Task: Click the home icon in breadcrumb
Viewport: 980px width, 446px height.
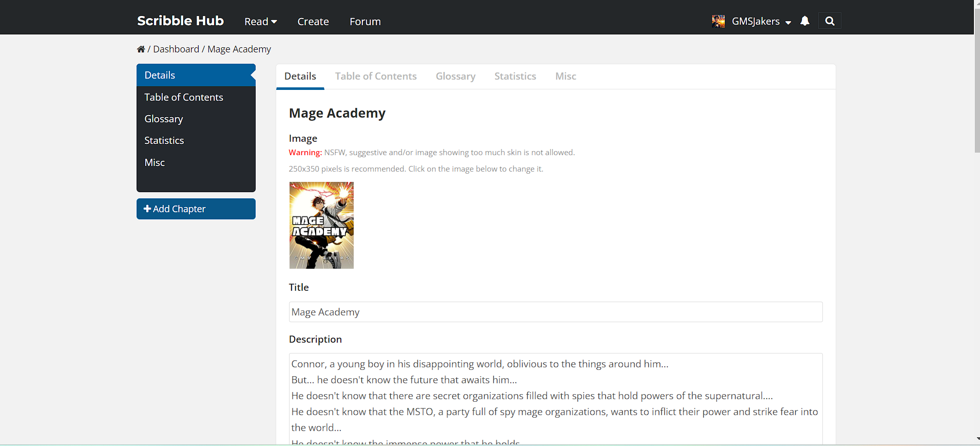Action: (141, 49)
